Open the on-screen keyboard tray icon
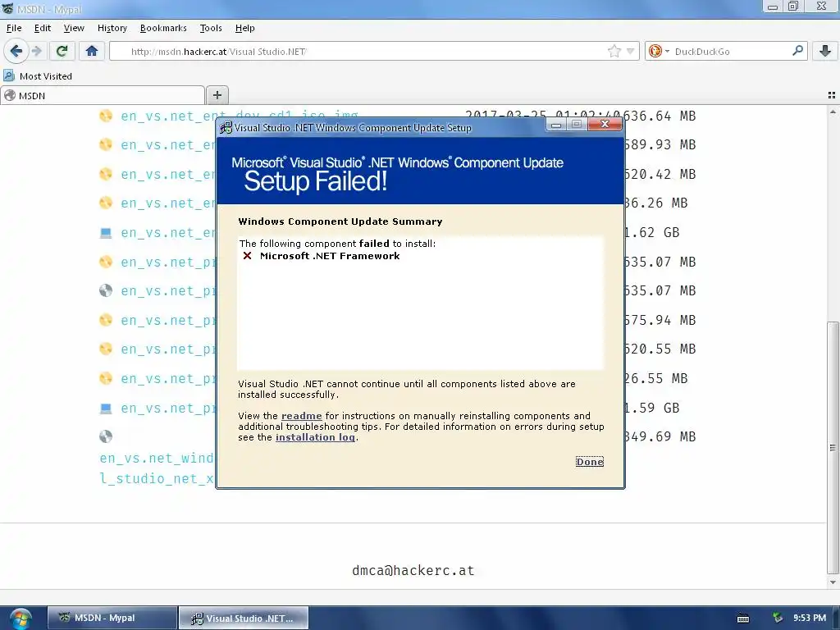 [x=743, y=619]
